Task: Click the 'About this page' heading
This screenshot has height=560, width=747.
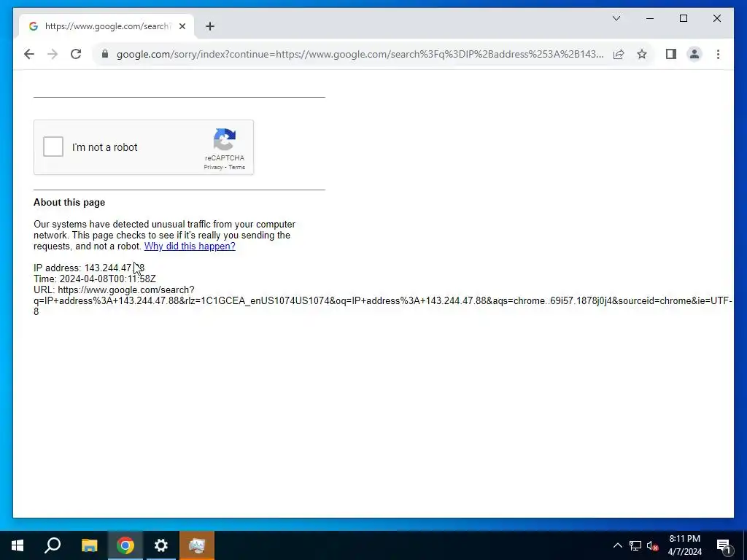Action: 69,202
